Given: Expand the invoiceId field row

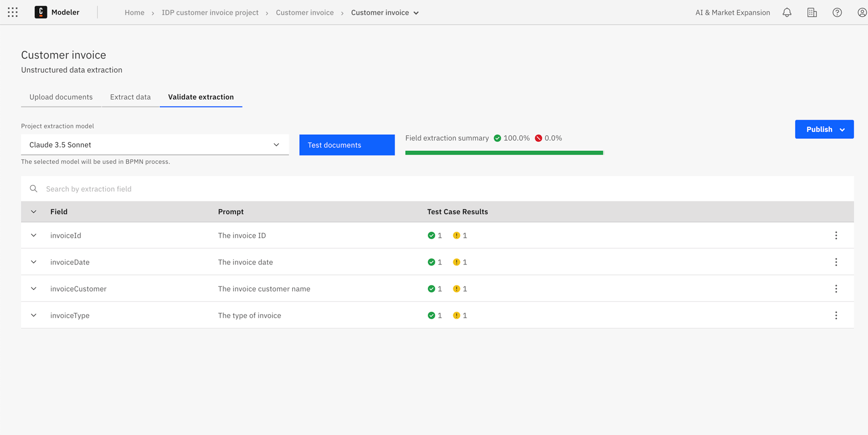Looking at the screenshot, I should tap(33, 235).
